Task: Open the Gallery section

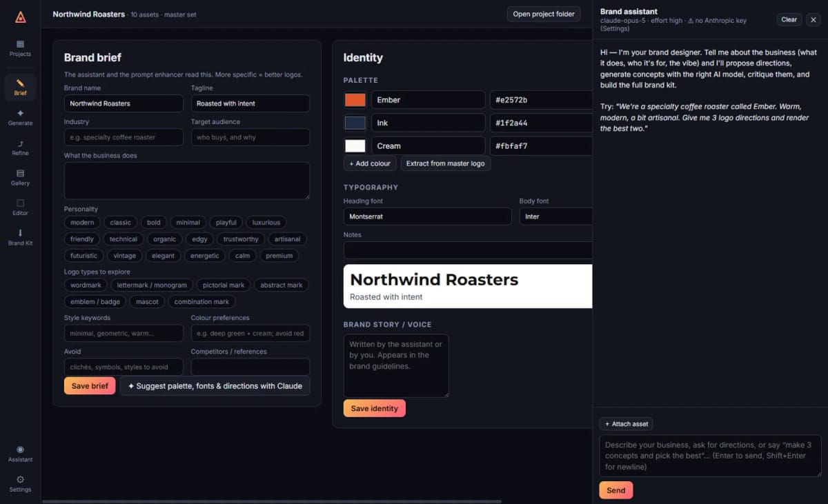Action: point(20,178)
